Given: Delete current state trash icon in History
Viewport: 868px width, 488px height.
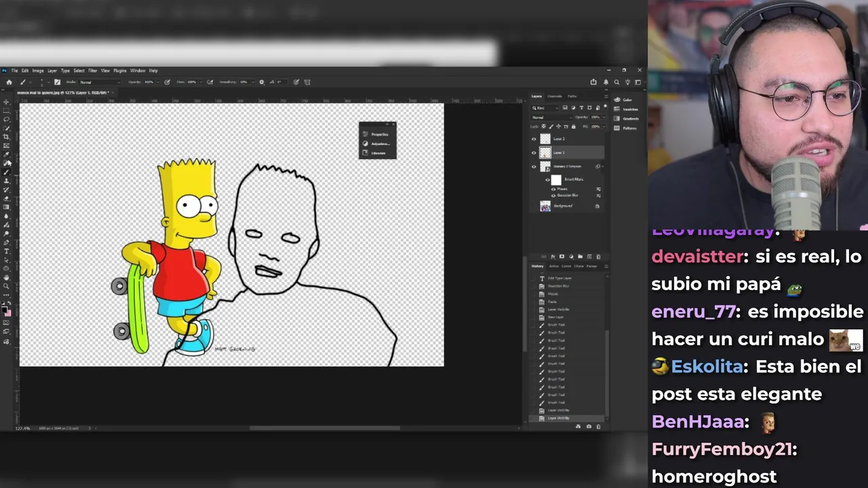Looking at the screenshot, I should coord(598,426).
